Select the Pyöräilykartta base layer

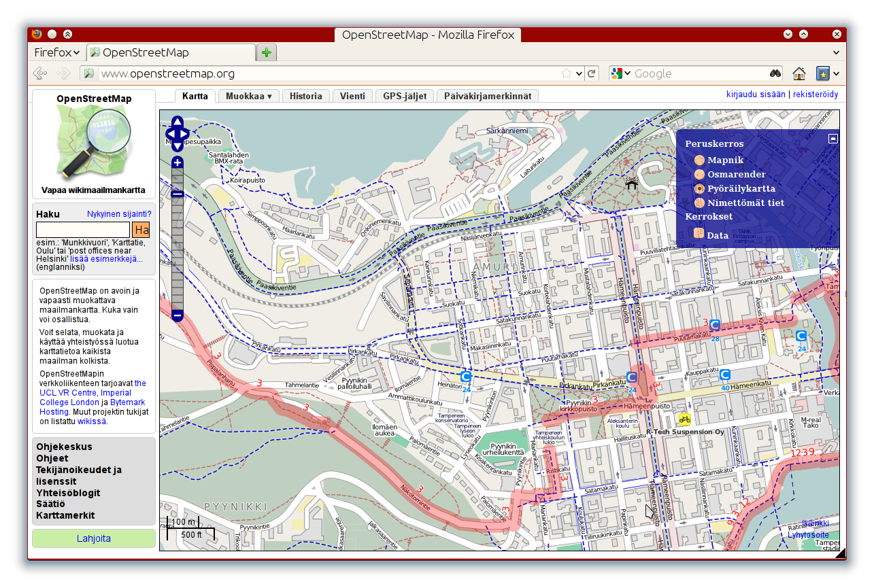(x=699, y=189)
